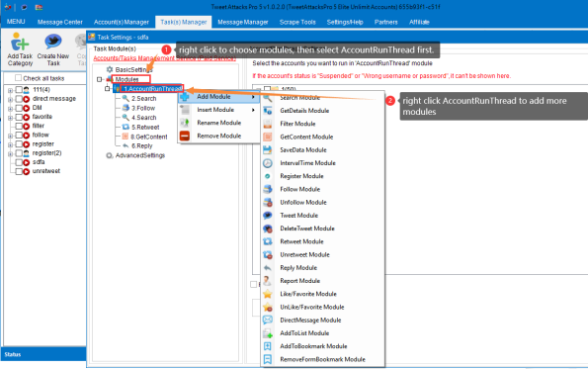Enable the Check all tasks checkbox

18,78
